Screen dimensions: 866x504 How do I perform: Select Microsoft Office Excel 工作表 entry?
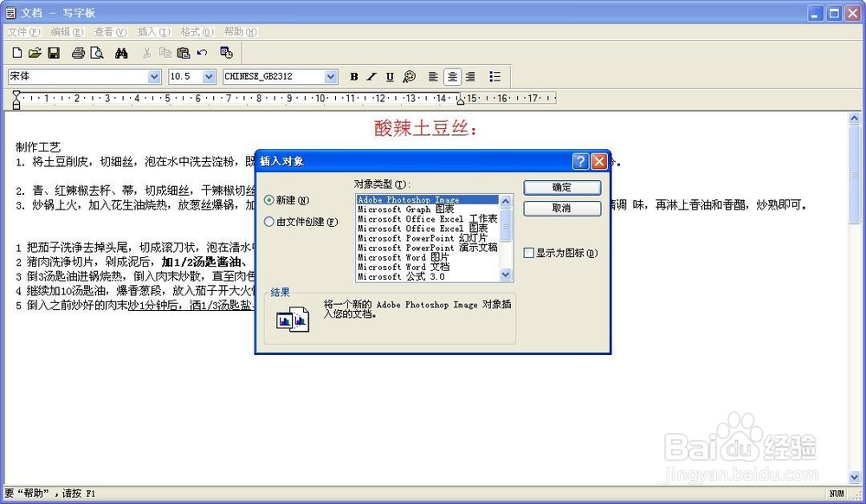tap(428, 218)
